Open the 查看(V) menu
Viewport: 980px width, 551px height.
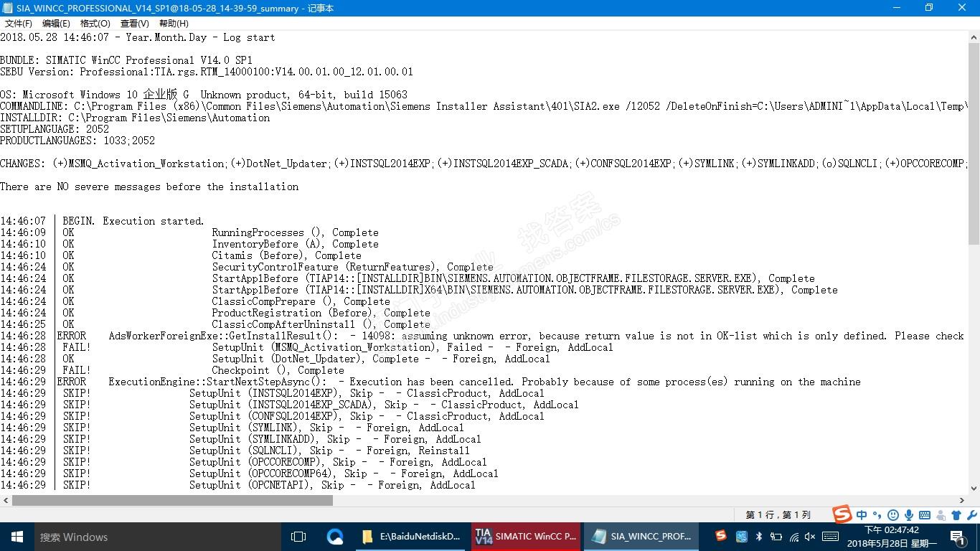[x=134, y=24]
